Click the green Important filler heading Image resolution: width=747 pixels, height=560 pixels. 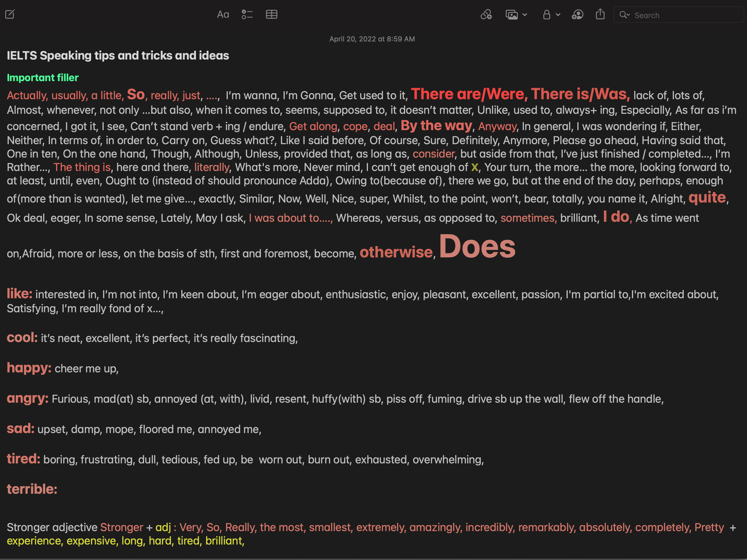coord(43,78)
